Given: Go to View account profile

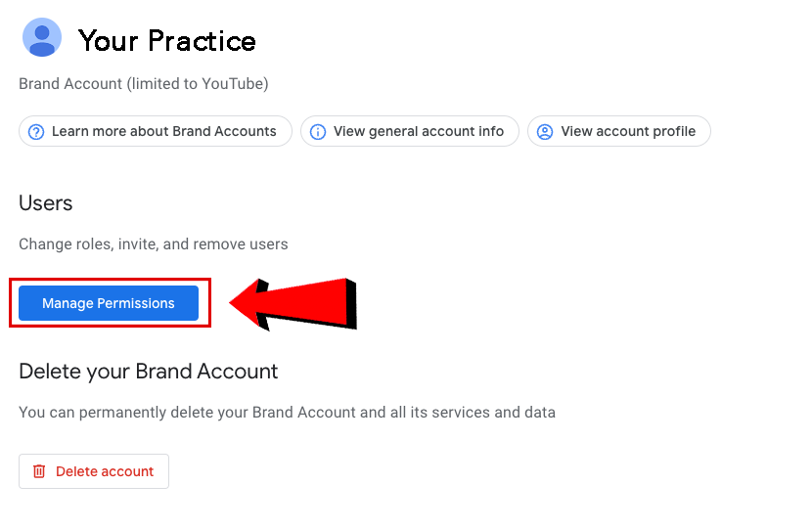Looking at the screenshot, I should tap(619, 131).
